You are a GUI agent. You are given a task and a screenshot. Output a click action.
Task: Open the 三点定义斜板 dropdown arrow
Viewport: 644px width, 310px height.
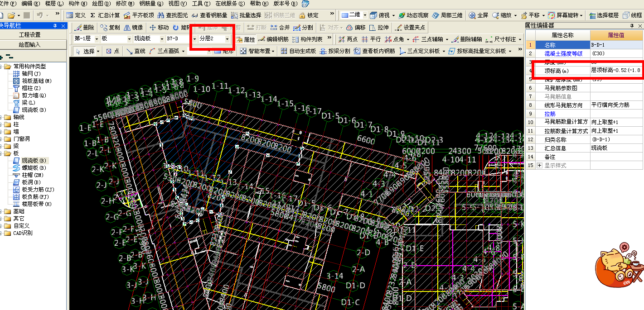click(x=444, y=51)
